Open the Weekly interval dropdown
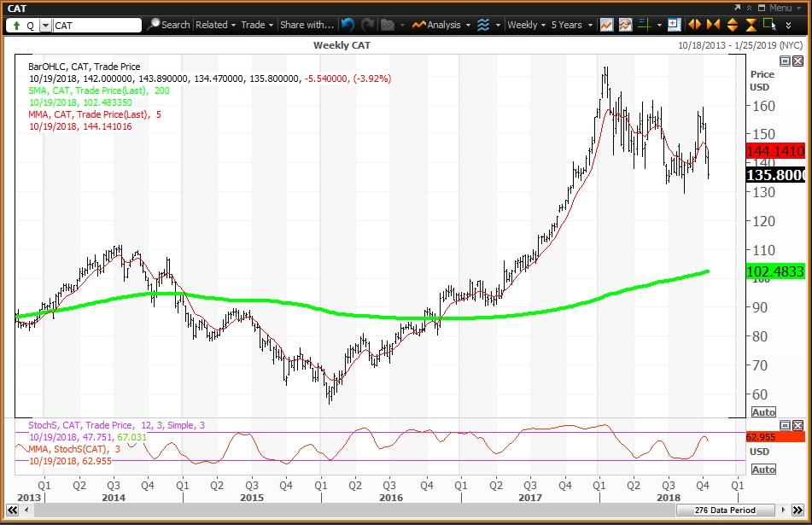This screenshot has width=812, height=525. pos(526,25)
